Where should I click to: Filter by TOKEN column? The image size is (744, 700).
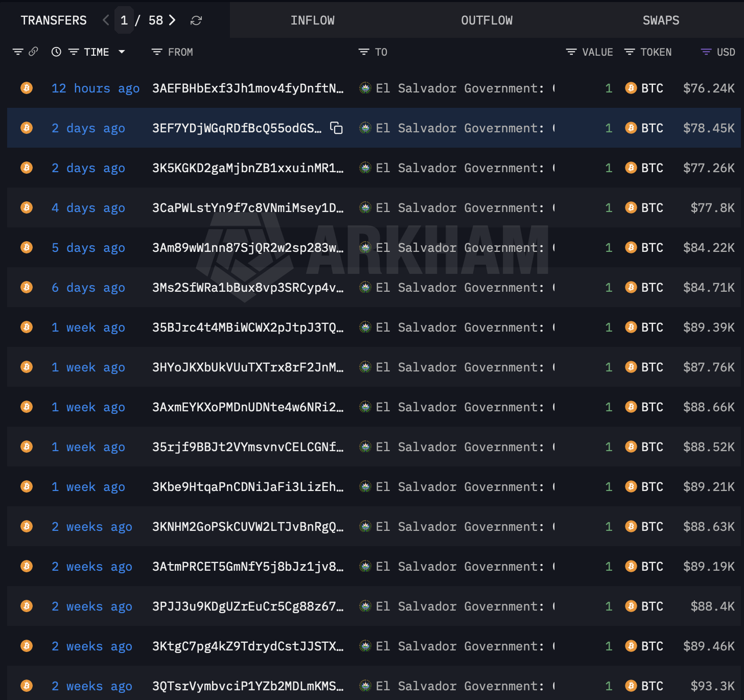[x=630, y=52]
